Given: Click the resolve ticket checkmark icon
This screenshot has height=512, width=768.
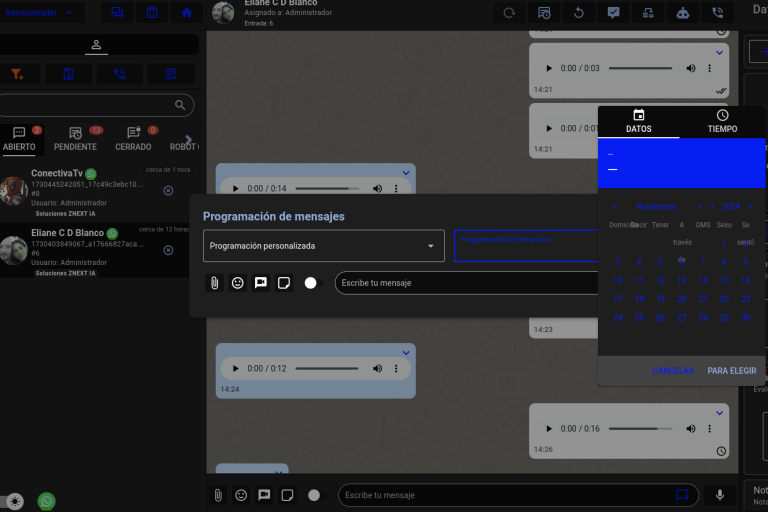Looking at the screenshot, I should point(613,13).
